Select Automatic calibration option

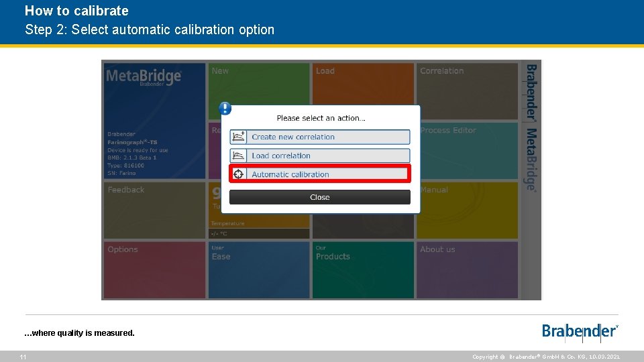[320, 174]
